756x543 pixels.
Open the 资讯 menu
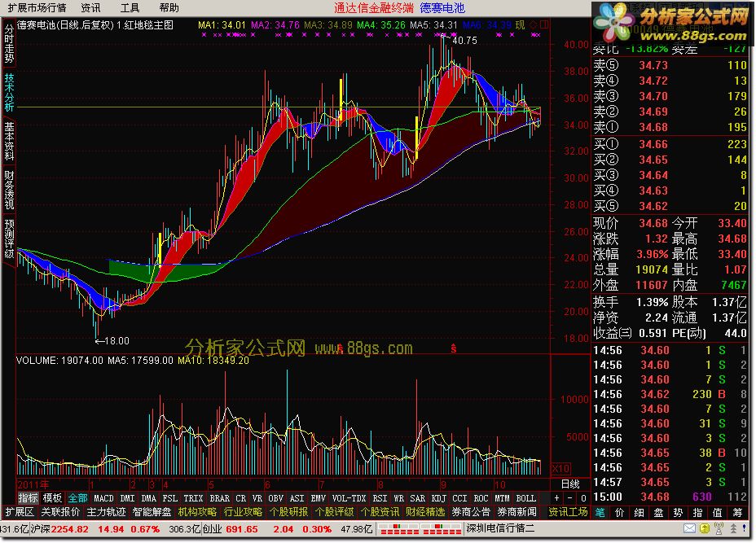(90, 7)
